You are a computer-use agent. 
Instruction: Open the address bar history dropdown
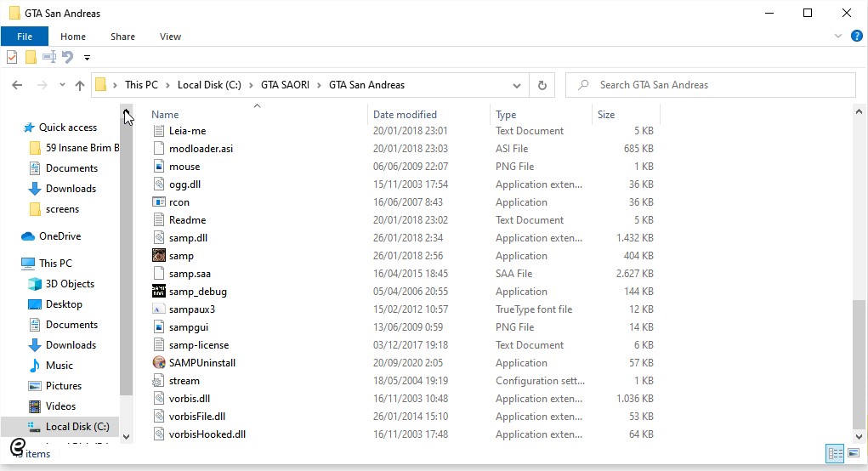[517, 86]
